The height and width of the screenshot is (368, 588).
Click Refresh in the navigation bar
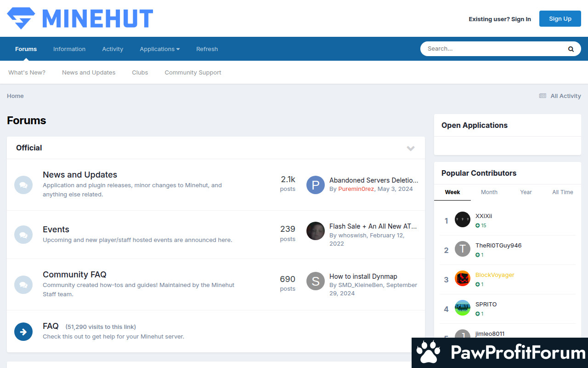point(207,49)
